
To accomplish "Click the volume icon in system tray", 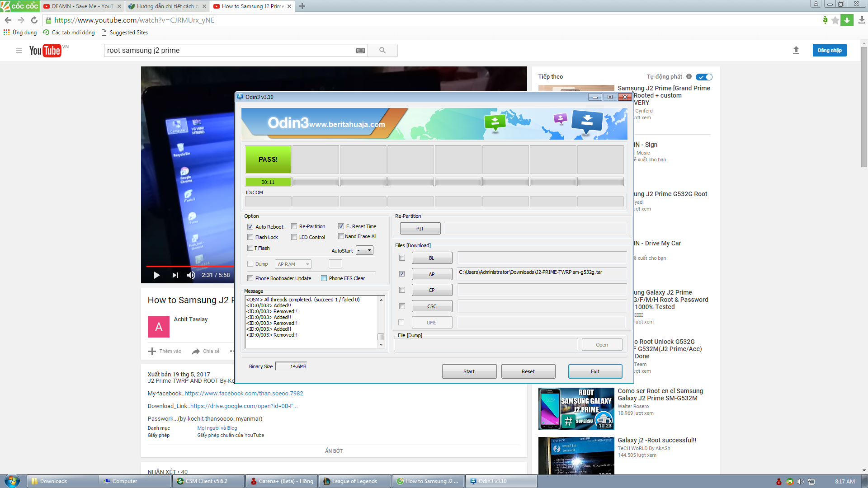I will point(801,482).
